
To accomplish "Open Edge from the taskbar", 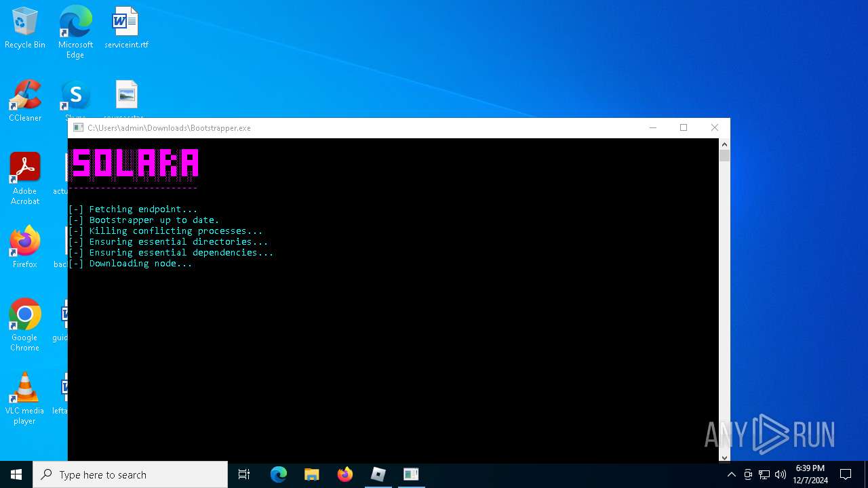I will click(279, 474).
